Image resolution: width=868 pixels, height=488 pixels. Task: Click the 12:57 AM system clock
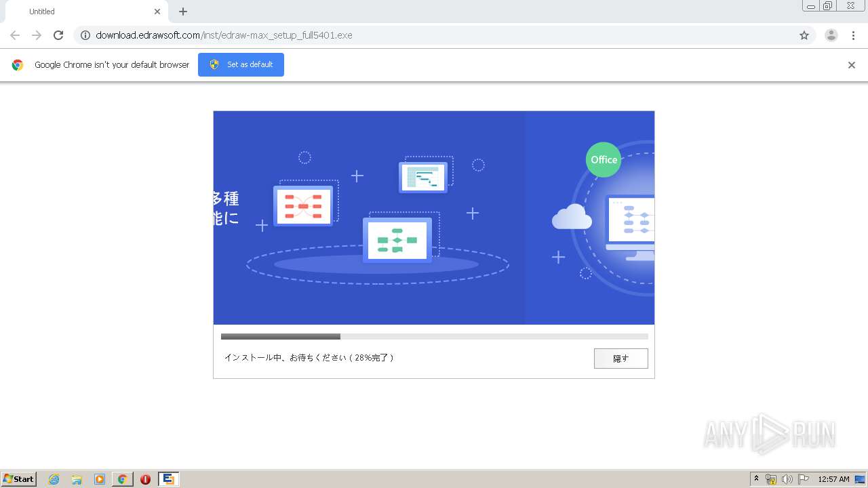tap(833, 479)
